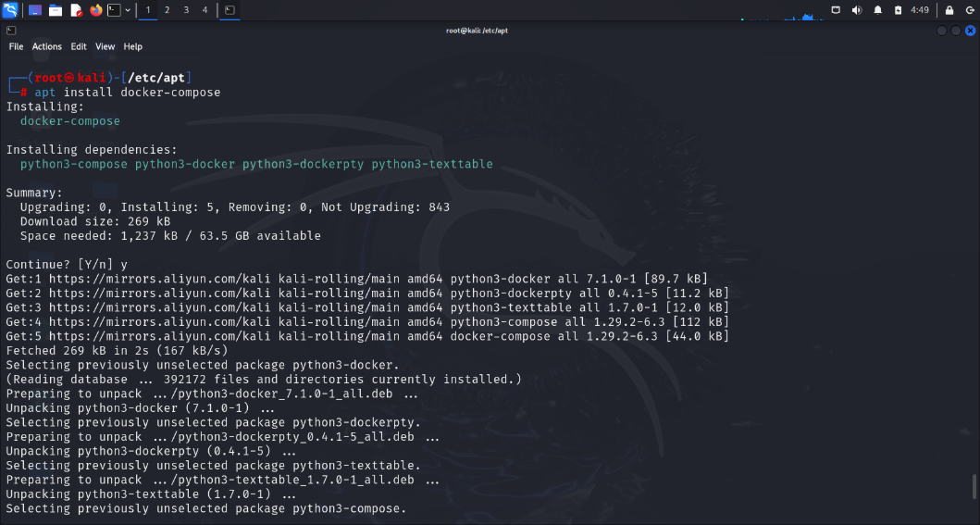Click the 'Installing dependencies:' heading
The image size is (980, 525).
[x=92, y=150]
